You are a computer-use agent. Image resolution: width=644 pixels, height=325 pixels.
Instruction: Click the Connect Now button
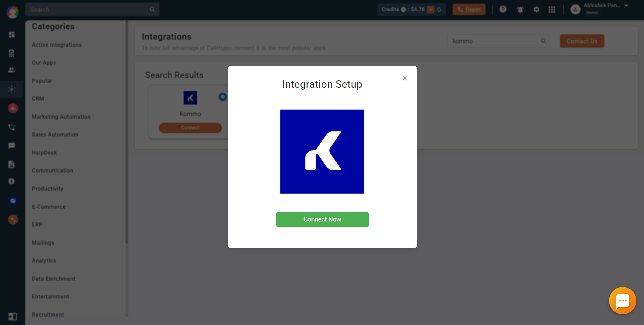322,219
